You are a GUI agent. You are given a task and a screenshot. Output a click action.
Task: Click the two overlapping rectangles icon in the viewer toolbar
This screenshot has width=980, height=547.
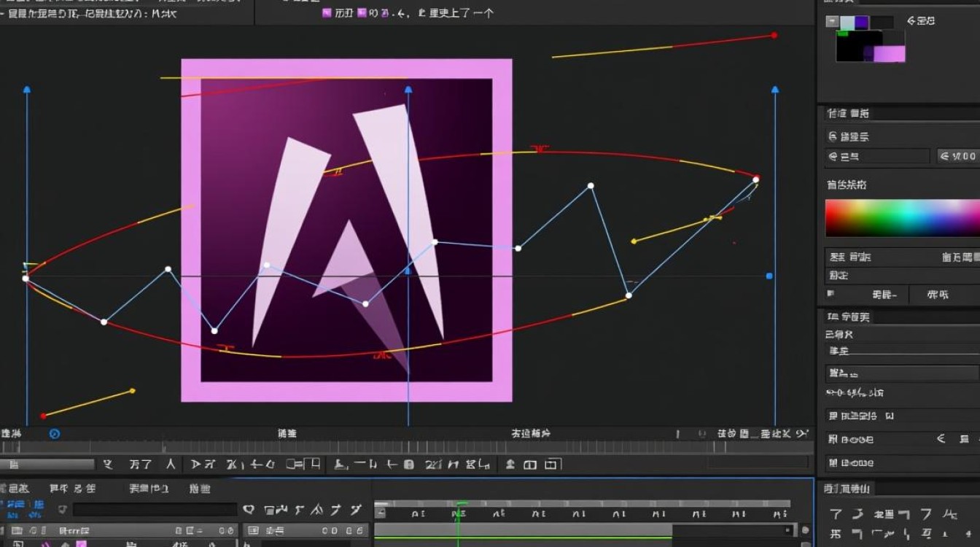tap(552, 465)
